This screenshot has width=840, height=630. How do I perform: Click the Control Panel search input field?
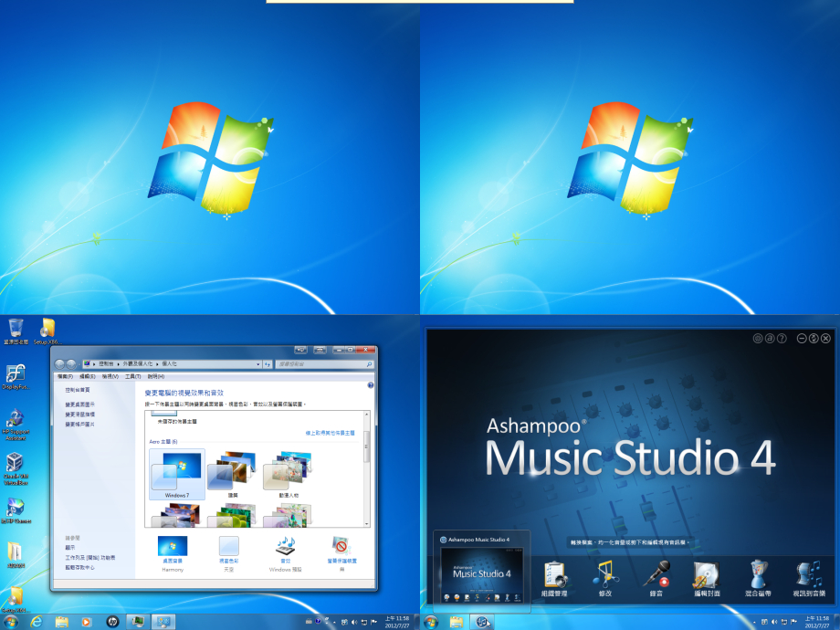pos(320,363)
